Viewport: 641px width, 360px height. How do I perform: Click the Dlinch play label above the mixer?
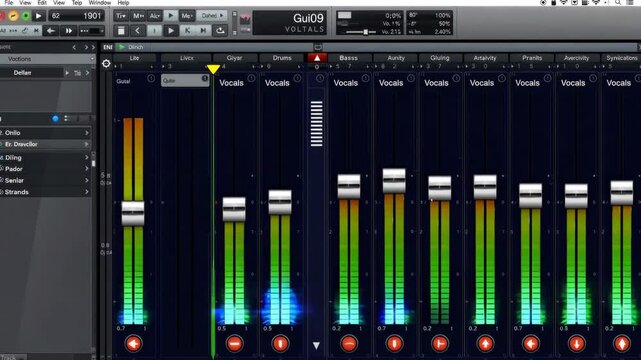131,47
